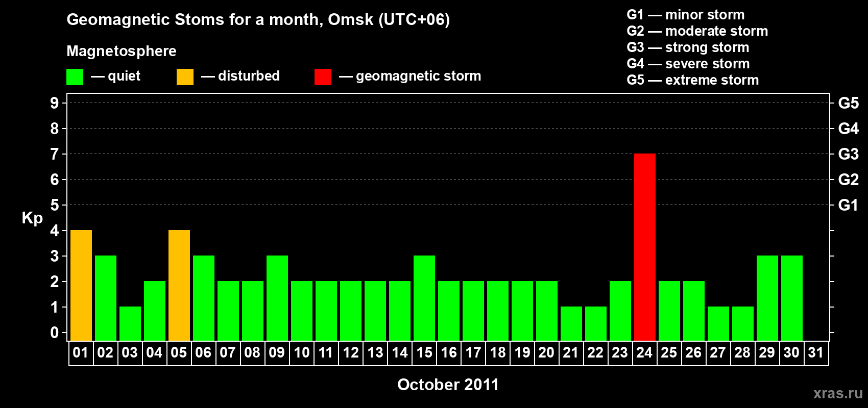This screenshot has width=868, height=408.
Task: Click the green quiet legend swatch
Action: click(x=75, y=77)
